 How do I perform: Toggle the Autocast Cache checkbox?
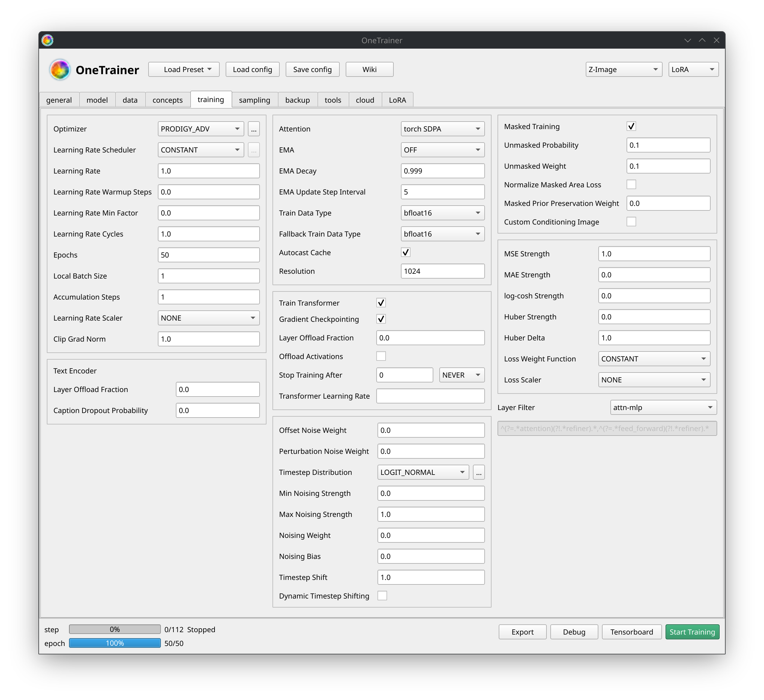(405, 252)
